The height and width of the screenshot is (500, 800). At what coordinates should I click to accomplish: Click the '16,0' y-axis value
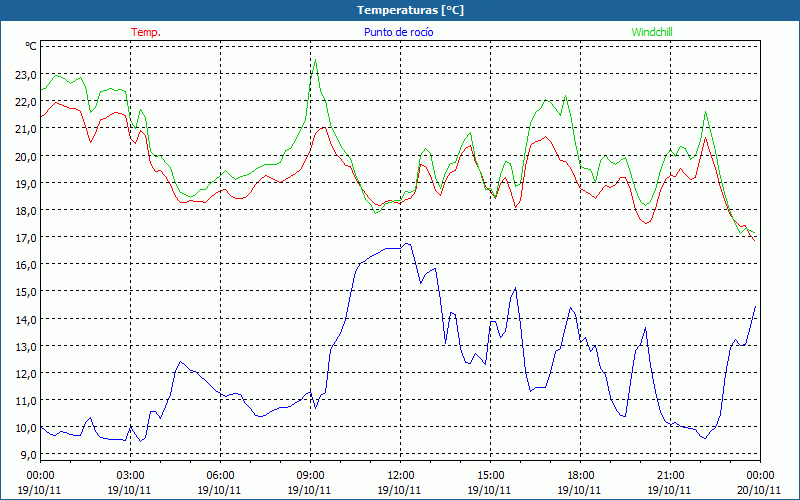tap(26, 265)
